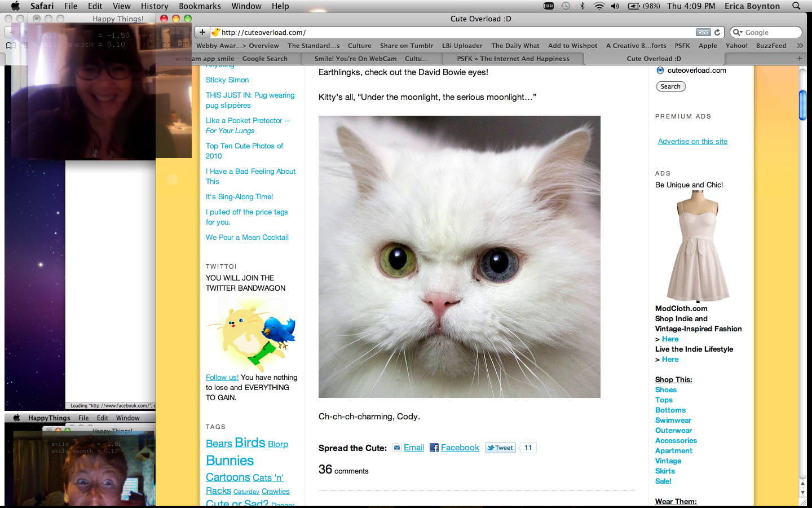The height and width of the screenshot is (508, 812).
Task: Select the cuteoverload.com radio button
Action: point(660,70)
